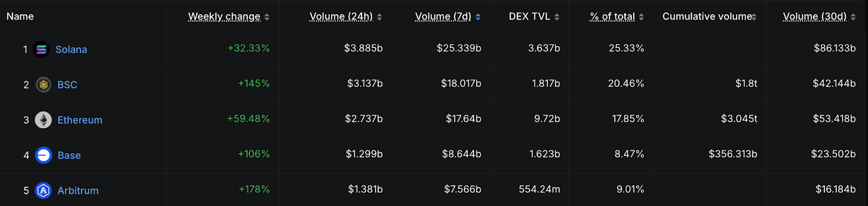Viewport: 868px width, 206px height.
Task: Click the sort arrows beside Weekly change
Action: 266,17
